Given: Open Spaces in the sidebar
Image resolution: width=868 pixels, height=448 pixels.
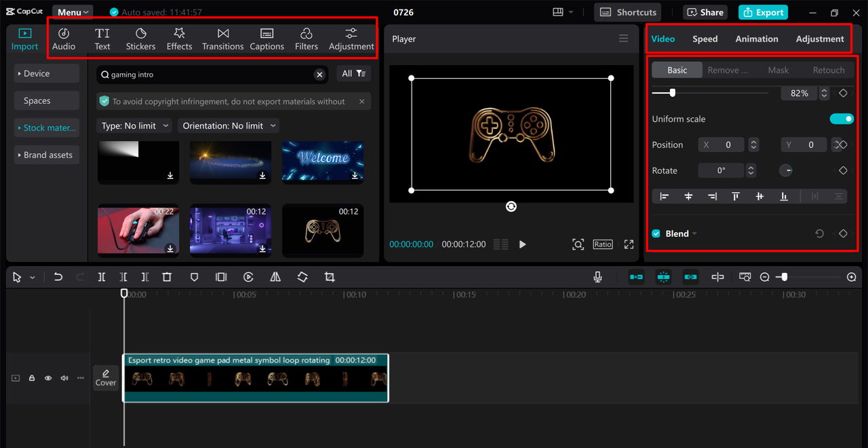Looking at the screenshot, I should point(47,100).
